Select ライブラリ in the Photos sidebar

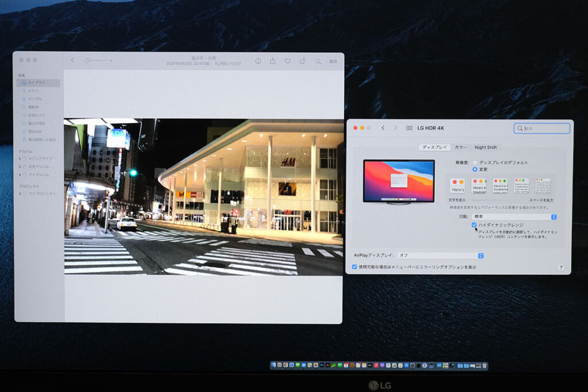[38, 83]
